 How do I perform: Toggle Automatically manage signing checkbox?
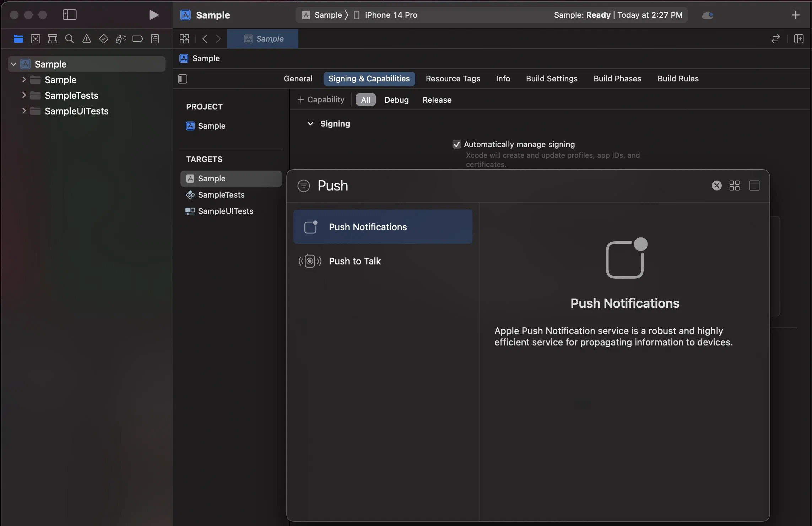pyautogui.click(x=456, y=144)
